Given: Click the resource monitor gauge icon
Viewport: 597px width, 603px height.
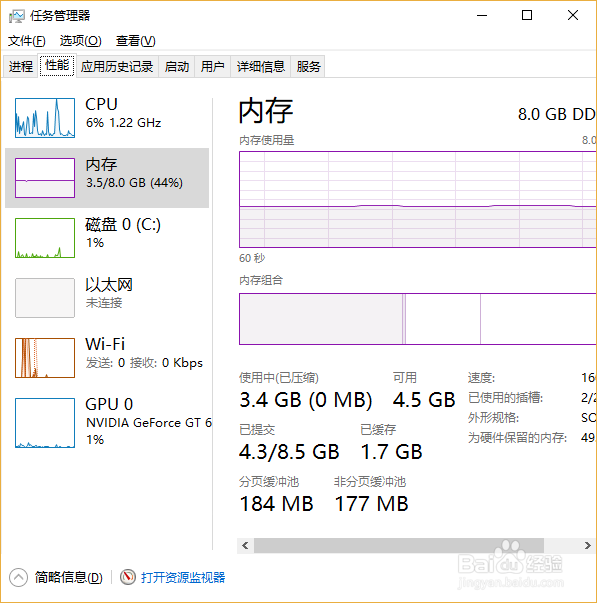Looking at the screenshot, I should click(128, 577).
